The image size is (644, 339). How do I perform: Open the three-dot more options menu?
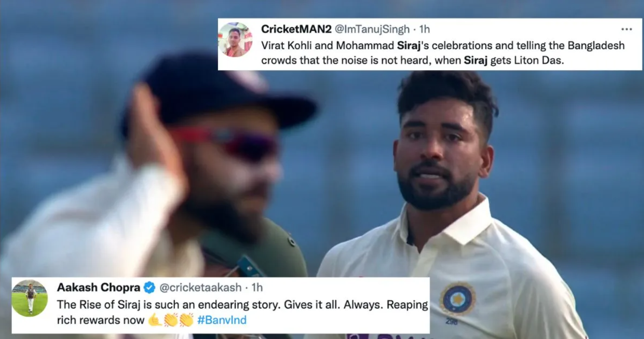point(626,29)
